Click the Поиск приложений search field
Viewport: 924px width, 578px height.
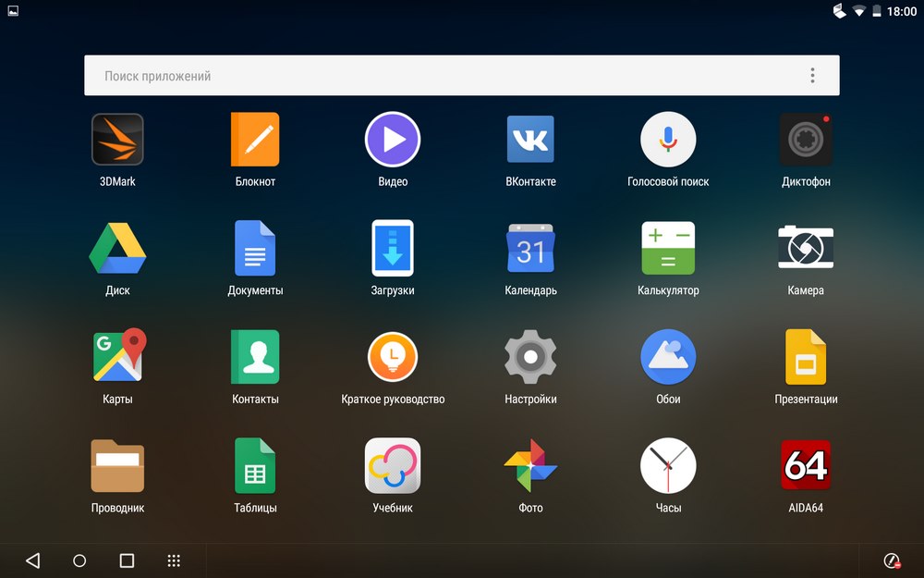point(461,76)
